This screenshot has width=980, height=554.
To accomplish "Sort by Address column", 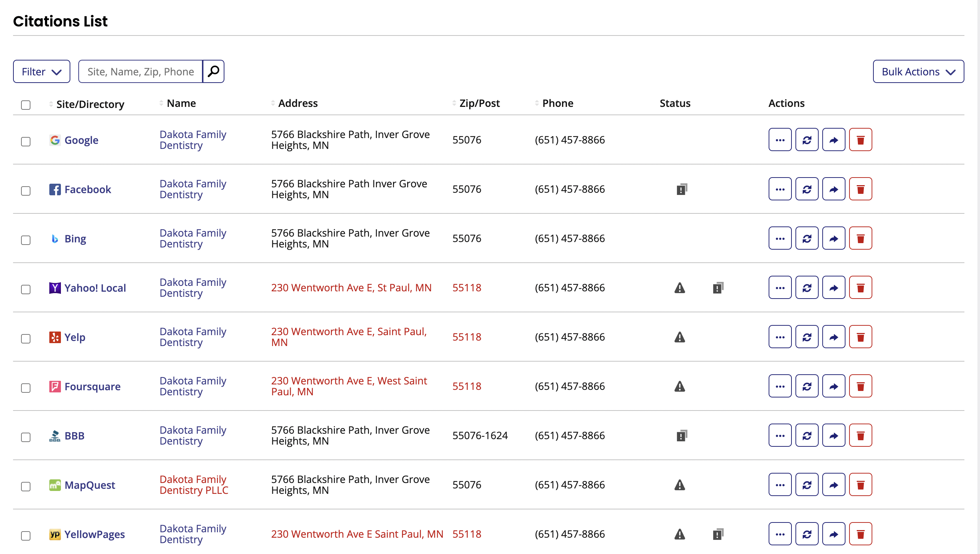I will tap(294, 103).
